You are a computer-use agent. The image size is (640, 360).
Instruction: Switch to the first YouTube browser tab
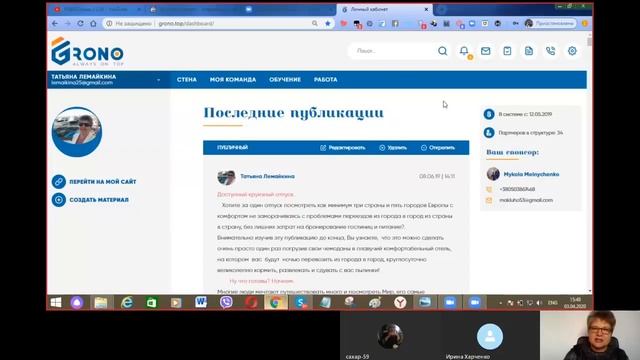point(96,9)
